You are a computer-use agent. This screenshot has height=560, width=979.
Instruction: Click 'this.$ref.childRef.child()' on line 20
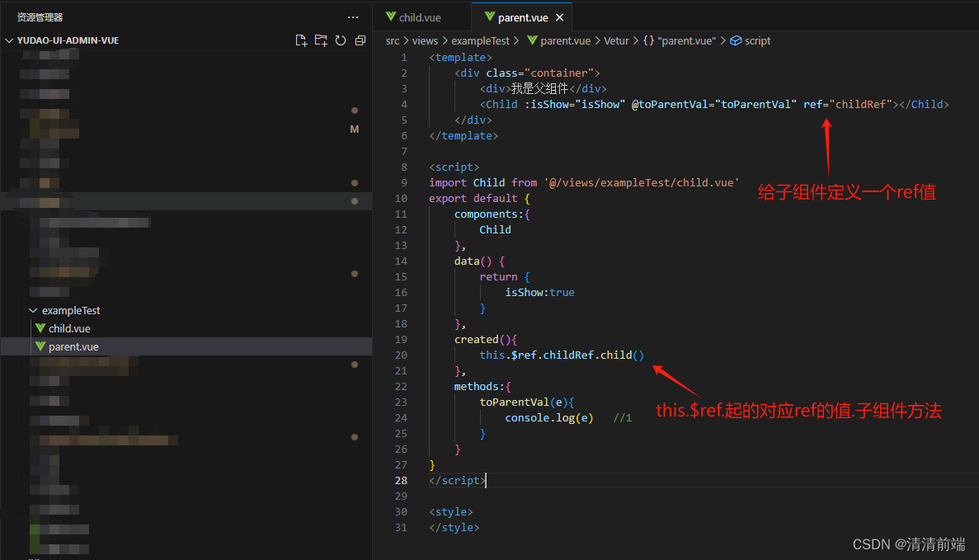[x=562, y=355]
